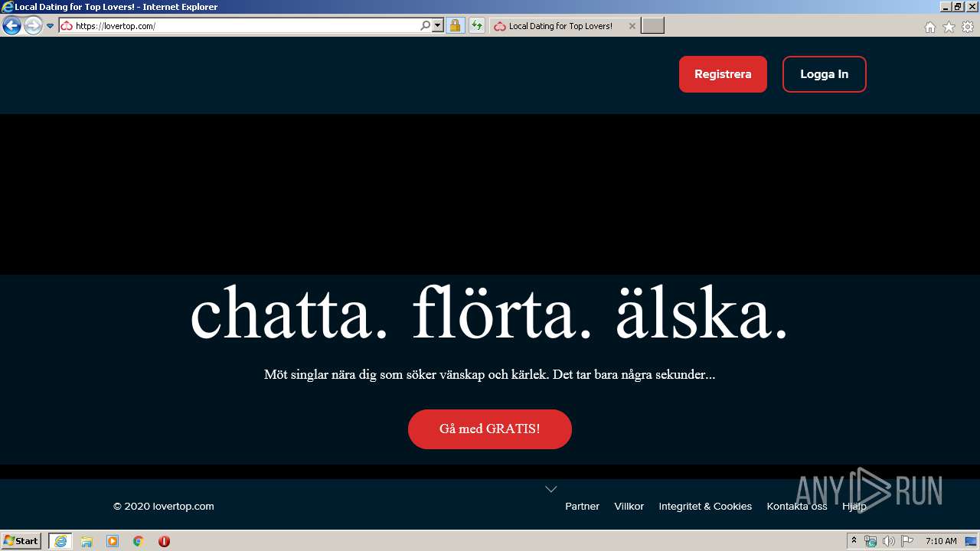Open the security lock report icon
The image size is (980, 551).
(x=455, y=26)
